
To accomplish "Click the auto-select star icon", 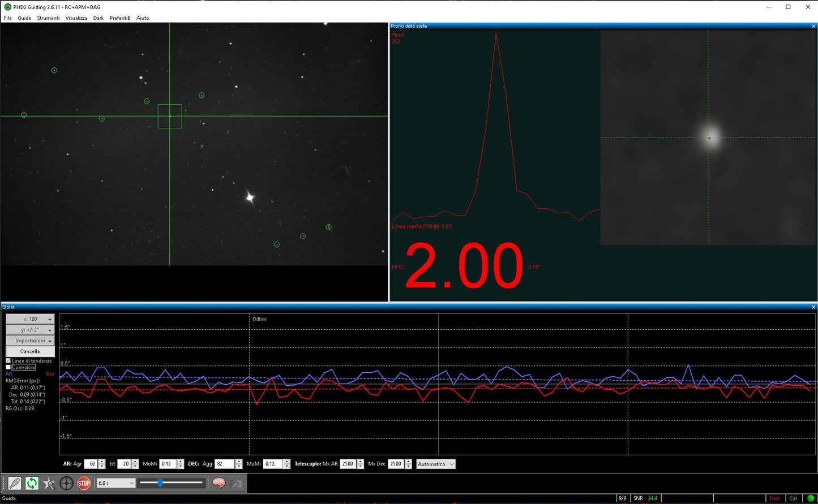I will 49,483.
